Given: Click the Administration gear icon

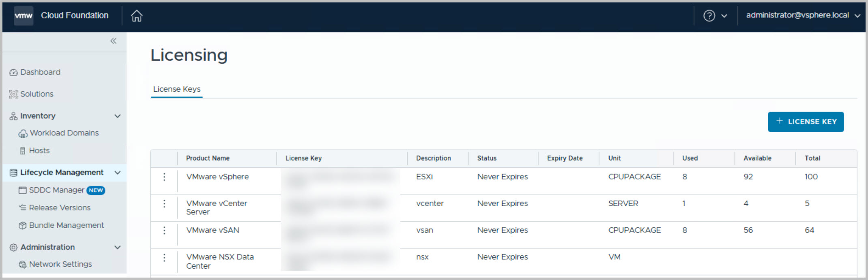Looking at the screenshot, I should pos(13,247).
